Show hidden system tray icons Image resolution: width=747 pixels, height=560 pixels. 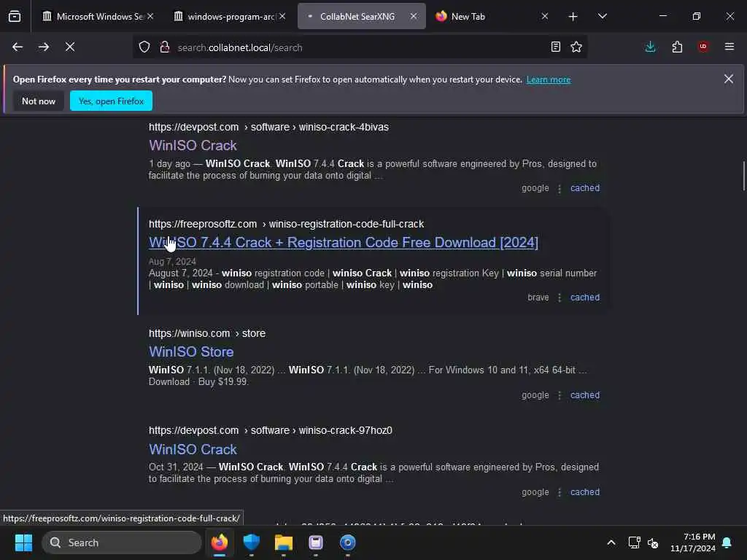[611, 542]
